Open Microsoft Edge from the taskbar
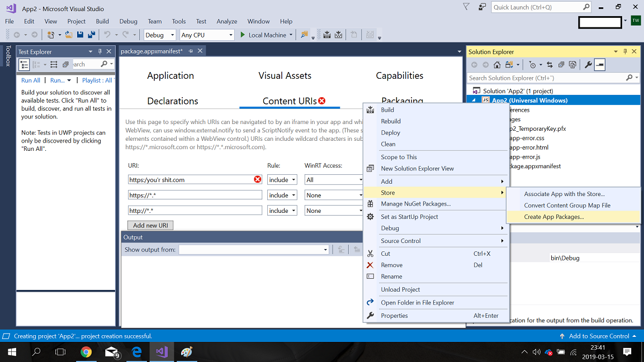This screenshot has width=644, height=362. point(136,352)
